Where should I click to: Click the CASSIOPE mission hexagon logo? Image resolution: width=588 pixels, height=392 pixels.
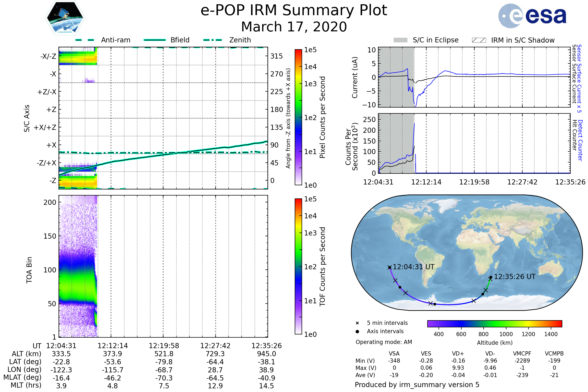(65, 18)
